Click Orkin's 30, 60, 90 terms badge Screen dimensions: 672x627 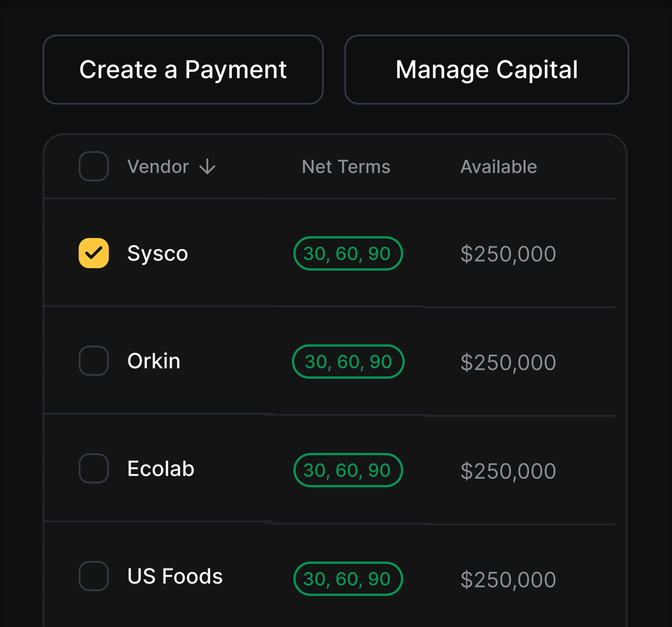(348, 361)
